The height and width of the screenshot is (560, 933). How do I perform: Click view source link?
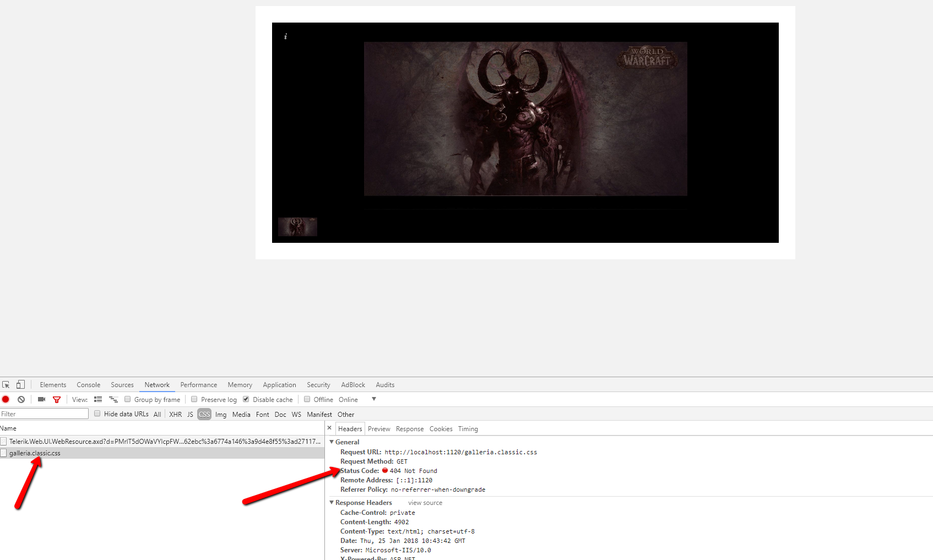[425, 503]
